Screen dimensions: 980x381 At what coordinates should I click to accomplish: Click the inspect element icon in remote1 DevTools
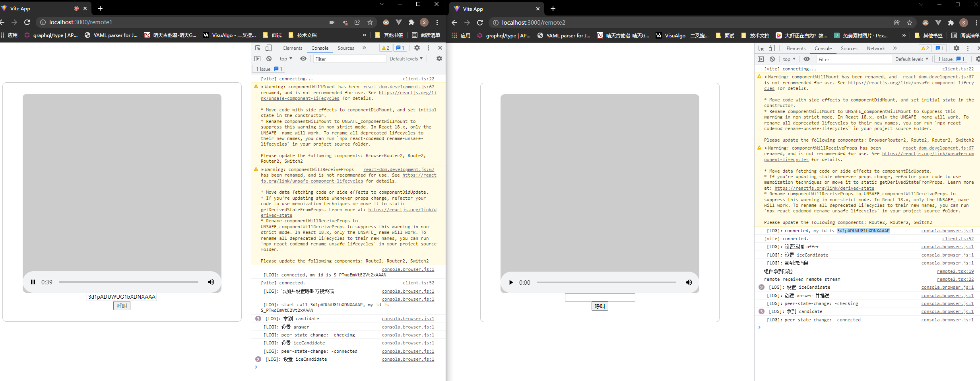point(258,48)
